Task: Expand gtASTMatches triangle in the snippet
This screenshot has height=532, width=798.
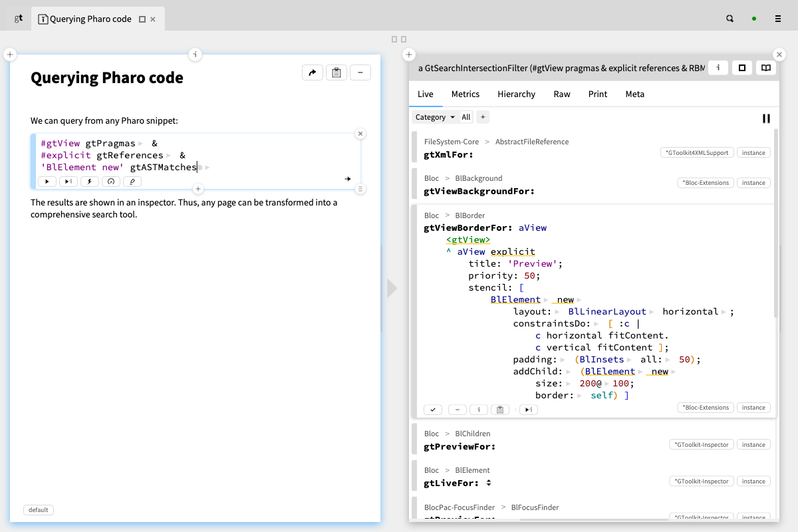Action: click(x=207, y=168)
